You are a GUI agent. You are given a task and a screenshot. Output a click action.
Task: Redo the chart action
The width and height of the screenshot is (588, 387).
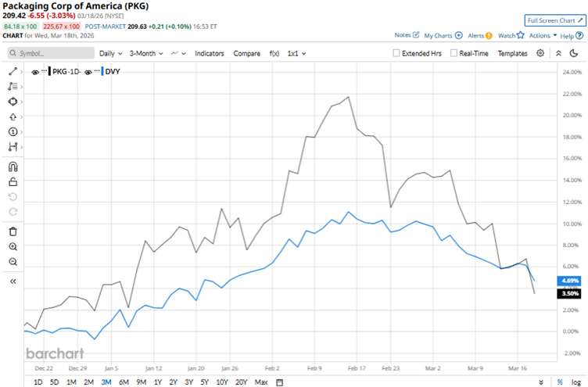(13, 212)
